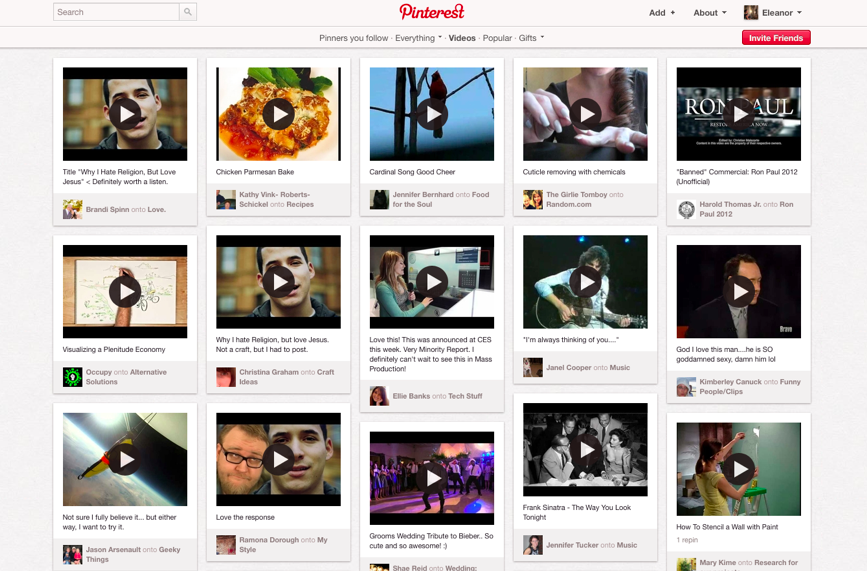The width and height of the screenshot is (867, 571).
Task: Play the Frank Sinatra video
Action: [585, 449]
